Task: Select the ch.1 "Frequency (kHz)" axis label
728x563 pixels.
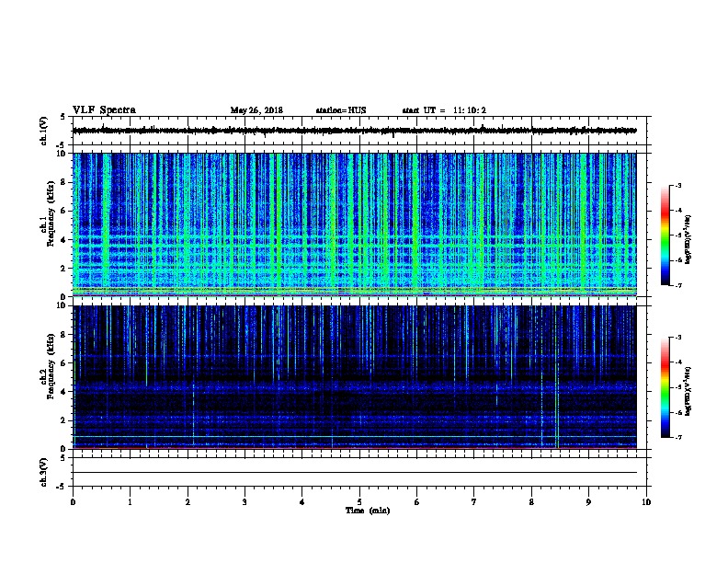Action: click(x=51, y=213)
